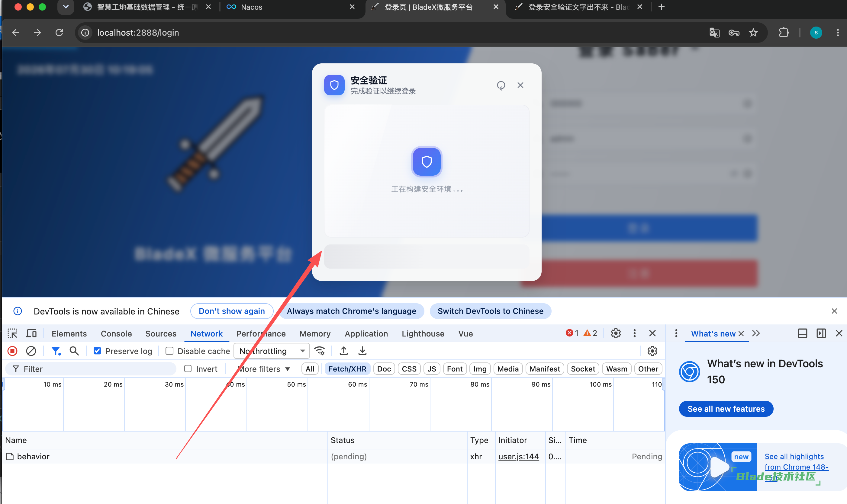Go forward in browser history

(x=37, y=33)
